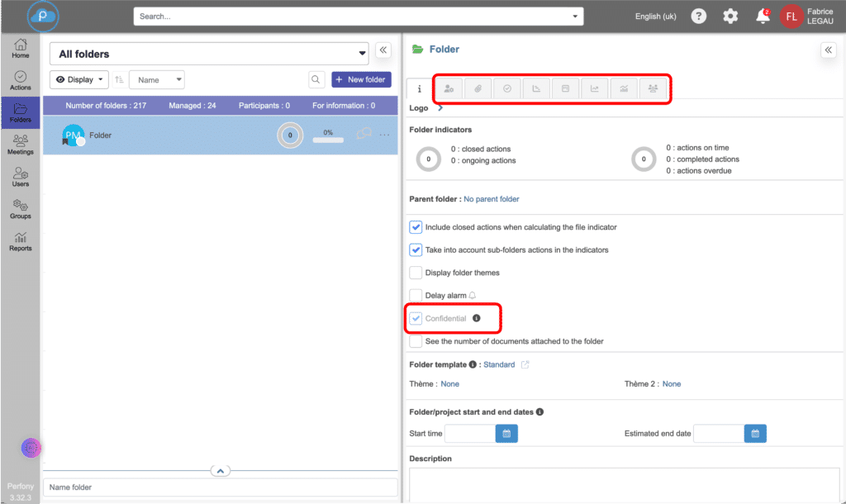Open the settings gear icon
This screenshot has height=504, width=846.
(730, 17)
